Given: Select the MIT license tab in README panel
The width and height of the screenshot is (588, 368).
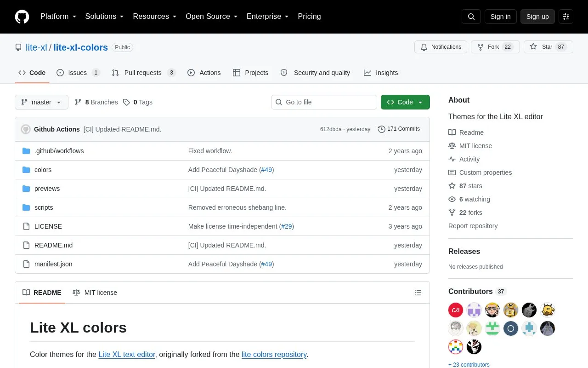Looking at the screenshot, I should (x=95, y=293).
